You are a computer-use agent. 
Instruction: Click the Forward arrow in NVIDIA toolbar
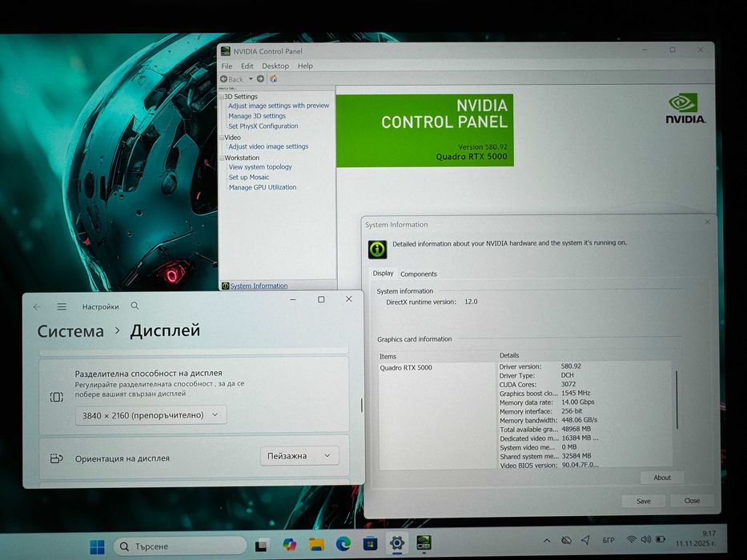(260, 78)
